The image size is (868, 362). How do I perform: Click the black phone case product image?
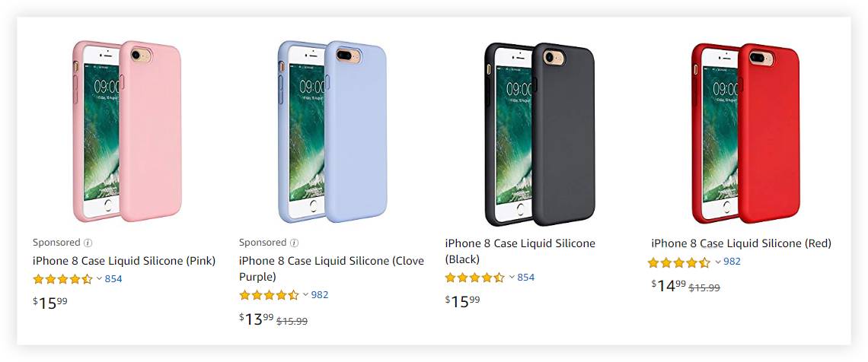540,133
